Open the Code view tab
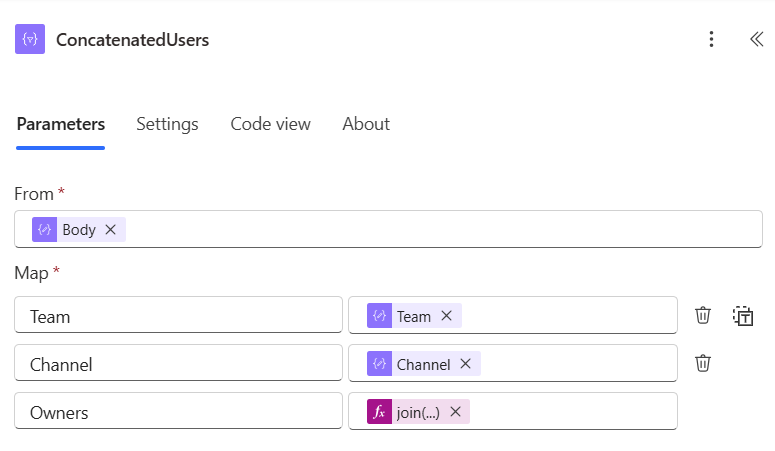Viewport: 775px width, 451px height. 270,124
